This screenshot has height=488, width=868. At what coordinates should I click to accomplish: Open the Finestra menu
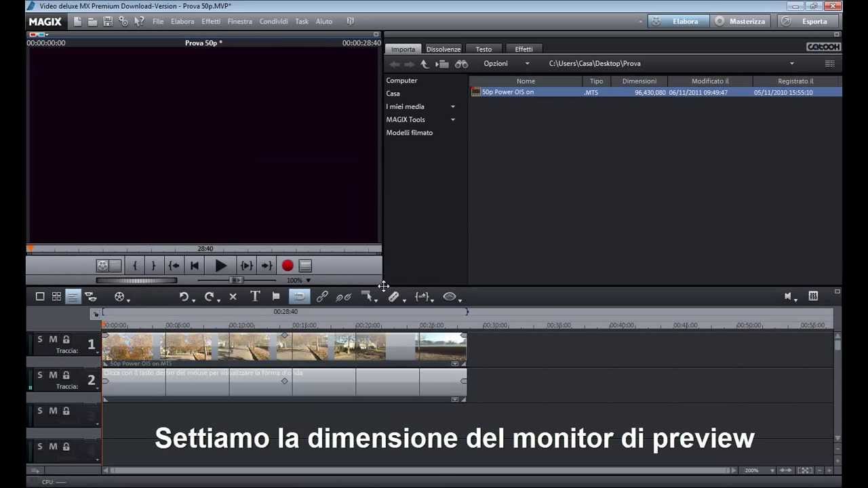[x=240, y=22]
